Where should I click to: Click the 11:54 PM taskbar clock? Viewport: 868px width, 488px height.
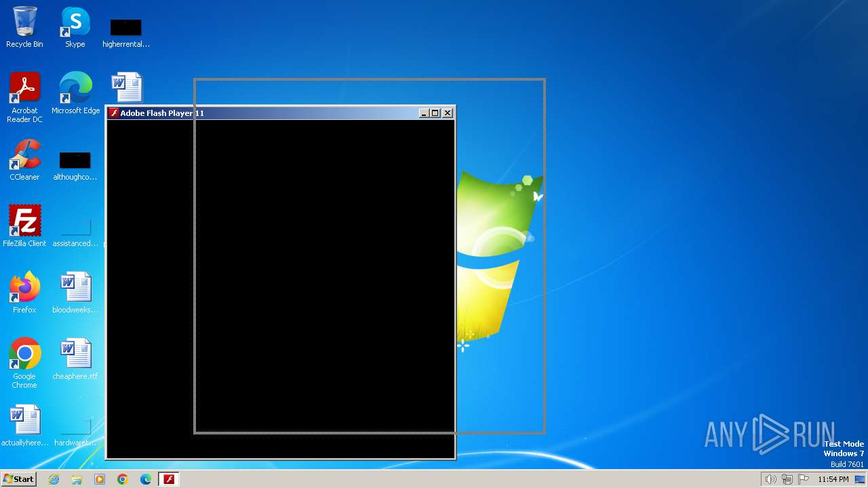833,479
